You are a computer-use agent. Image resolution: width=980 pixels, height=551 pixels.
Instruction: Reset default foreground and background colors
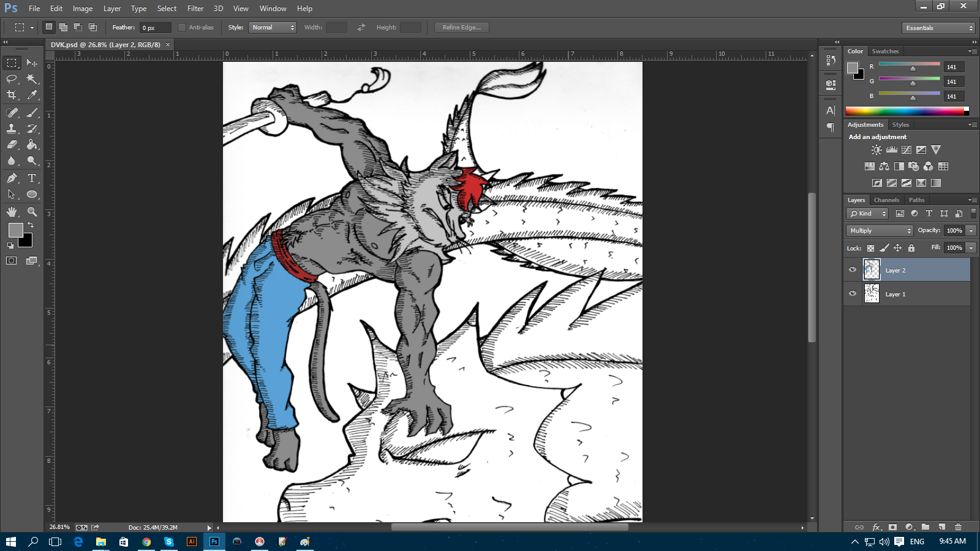coord(10,246)
